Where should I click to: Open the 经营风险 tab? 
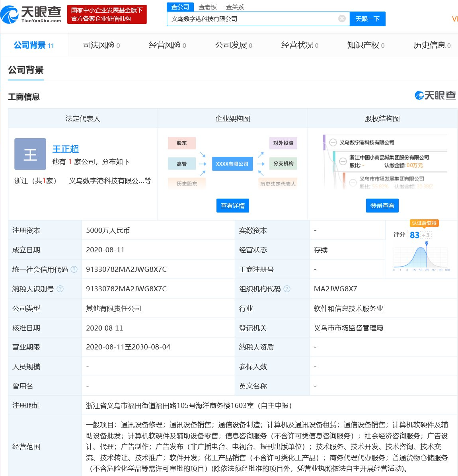pyautogui.click(x=168, y=45)
